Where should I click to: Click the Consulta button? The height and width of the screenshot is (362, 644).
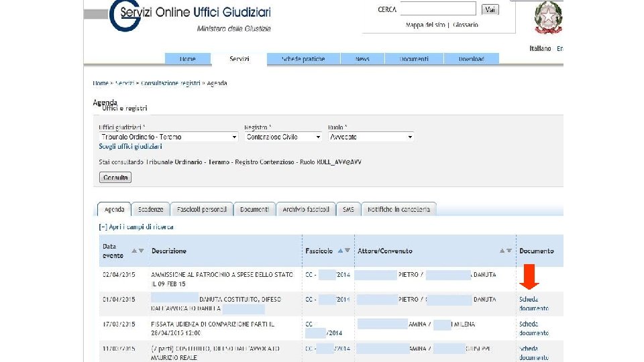click(115, 177)
